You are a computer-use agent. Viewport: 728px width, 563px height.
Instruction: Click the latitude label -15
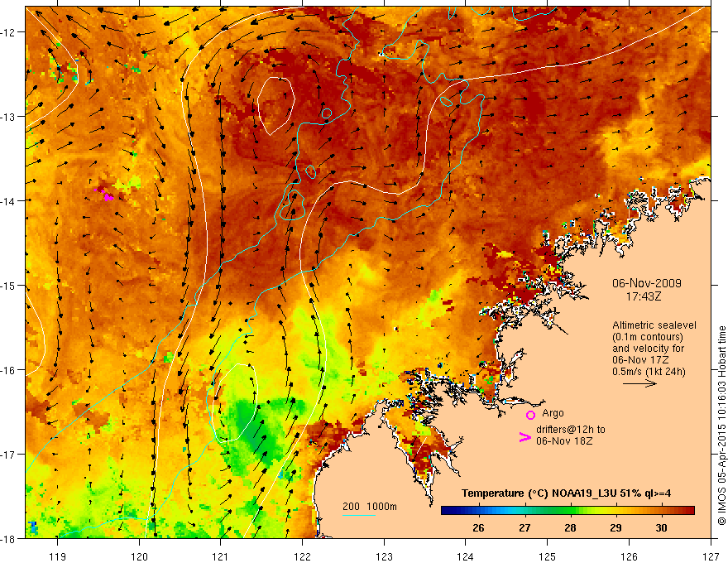coord(8,286)
